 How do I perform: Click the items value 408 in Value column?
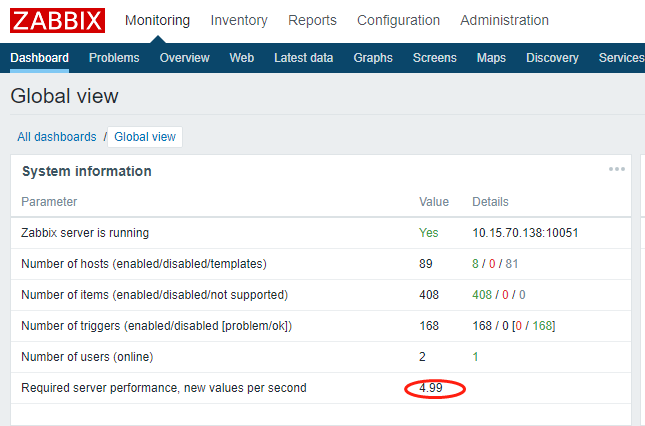(429, 295)
